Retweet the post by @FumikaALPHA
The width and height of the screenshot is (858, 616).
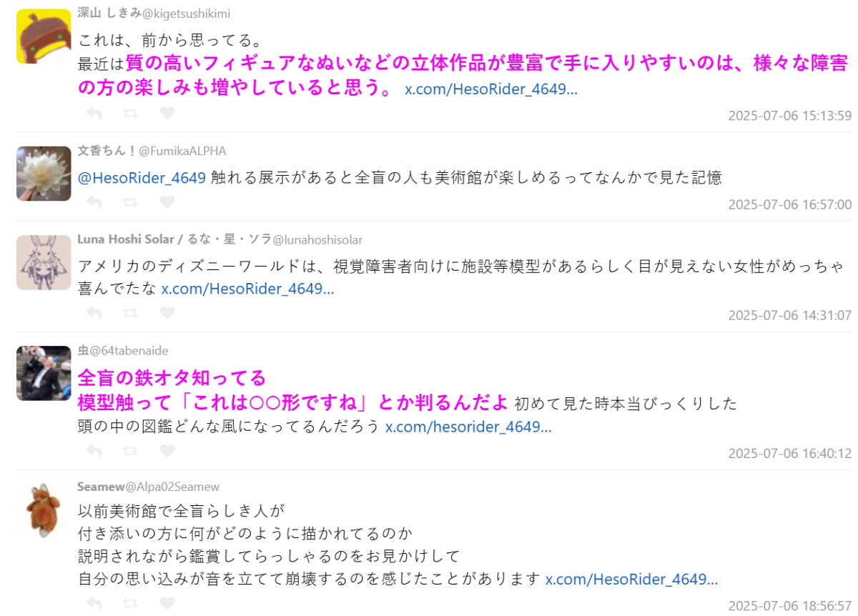[130, 202]
